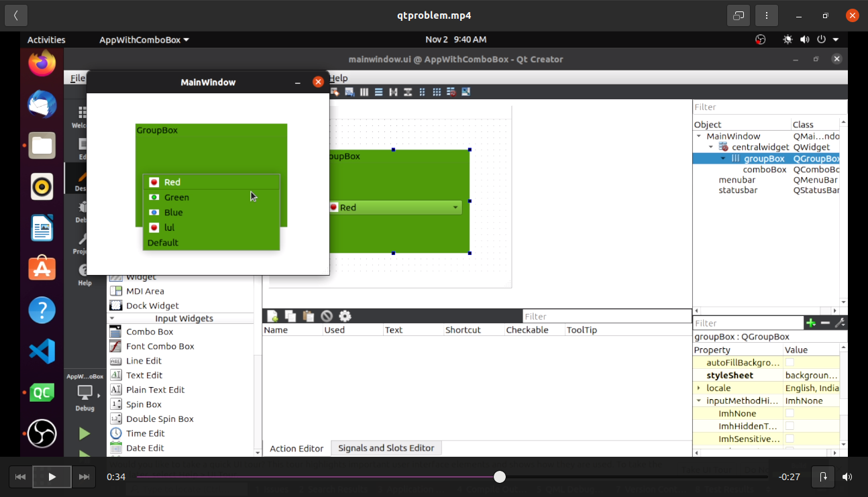Click the adjust size toolbar icon
This screenshot has width=868, height=497.
pyautogui.click(x=466, y=92)
